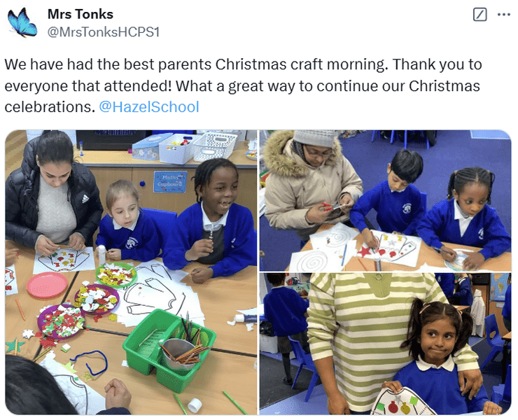The image size is (518, 420).
Task: Open the large left craft table photo
Action: tap(131, 272)
